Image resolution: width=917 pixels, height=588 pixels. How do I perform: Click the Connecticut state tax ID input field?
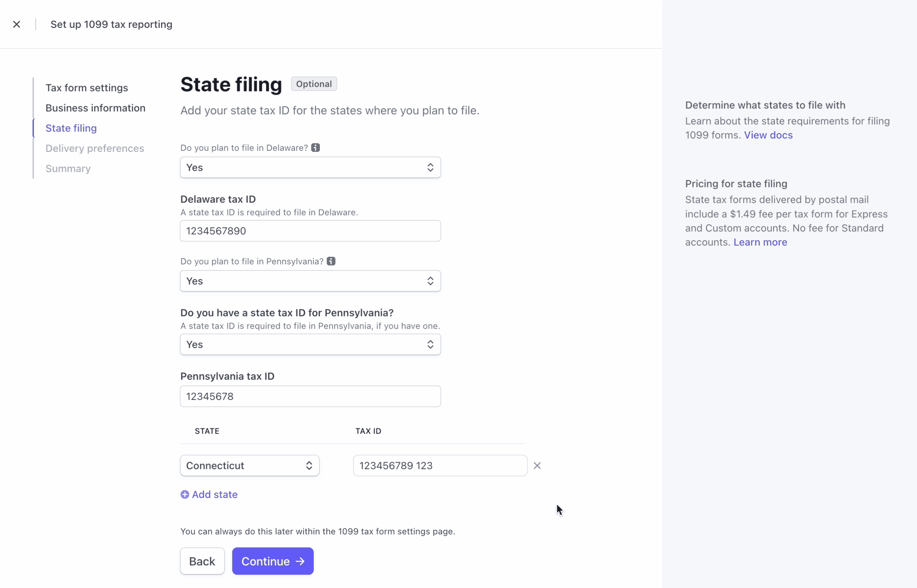[440, 465]
